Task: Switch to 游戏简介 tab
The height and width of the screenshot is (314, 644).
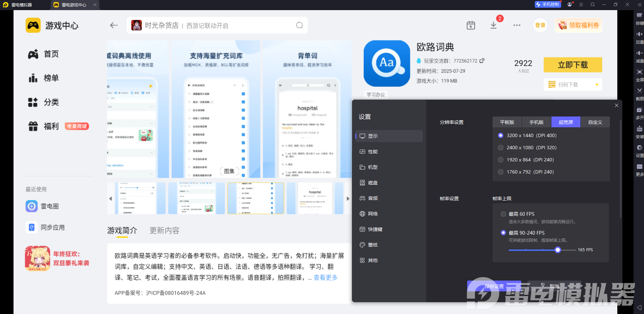Action: coord(122,231)
